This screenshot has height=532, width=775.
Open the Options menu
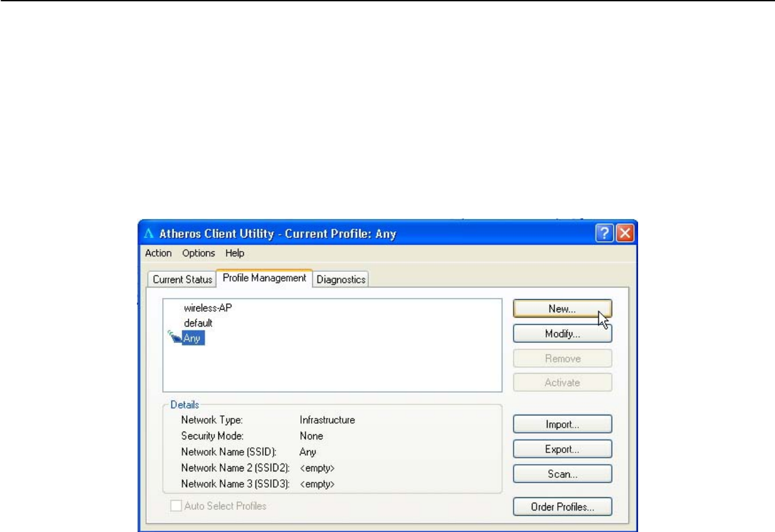[198, 253]
